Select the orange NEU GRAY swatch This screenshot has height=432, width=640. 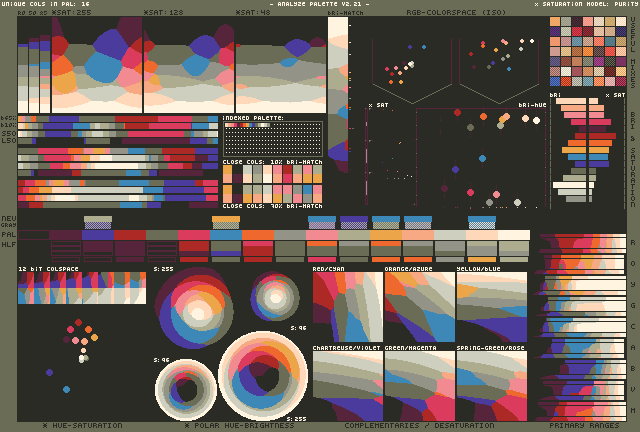(x=226, y=223)
